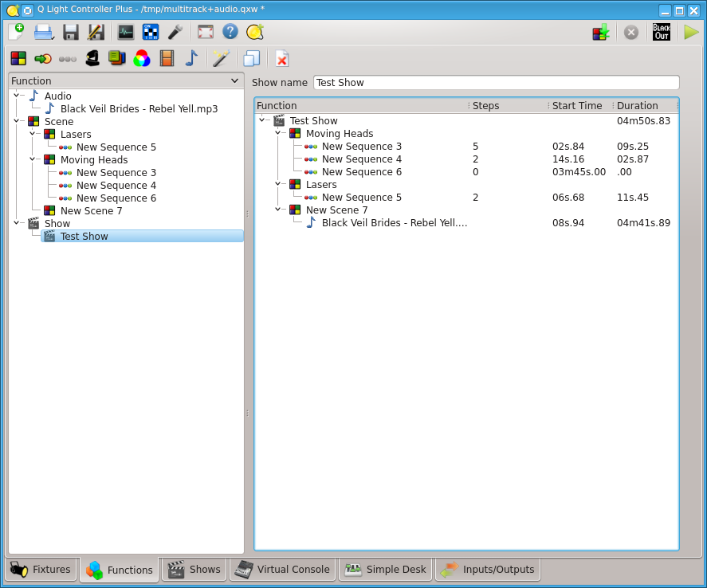The width and height of the screenshot is (707, 588).
Task: Create a new EFX with moving head icon
Action: (x=92, y=58)
